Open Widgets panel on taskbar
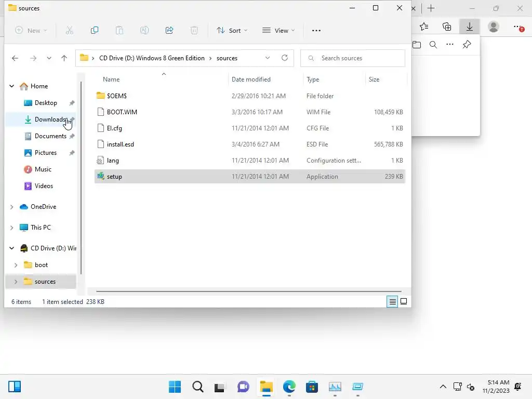Viewport: 532px width, 399px height. point(15,387)
